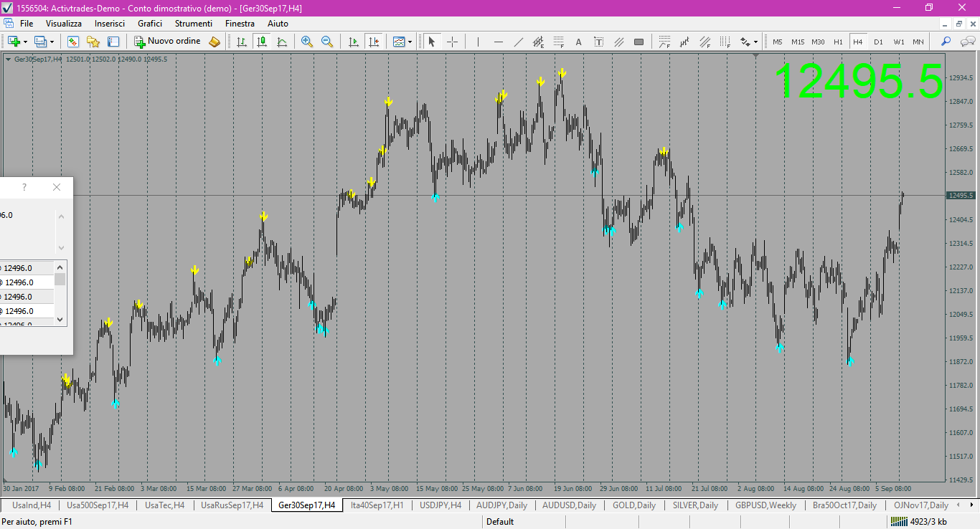
Task: Switch to D1 timeframe
Action: [878, 42]
